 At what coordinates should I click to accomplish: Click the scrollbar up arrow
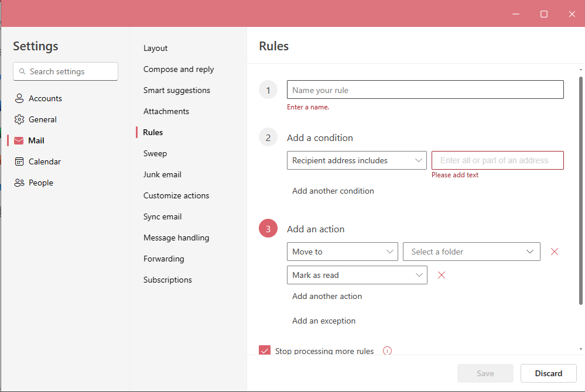[x=581, y=70]
